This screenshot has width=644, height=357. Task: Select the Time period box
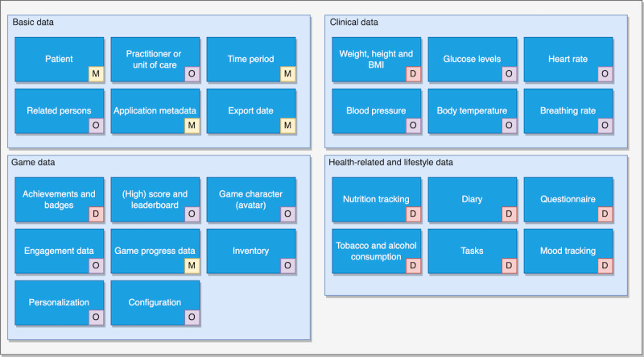pyautogui.click(x=251, y=59)
